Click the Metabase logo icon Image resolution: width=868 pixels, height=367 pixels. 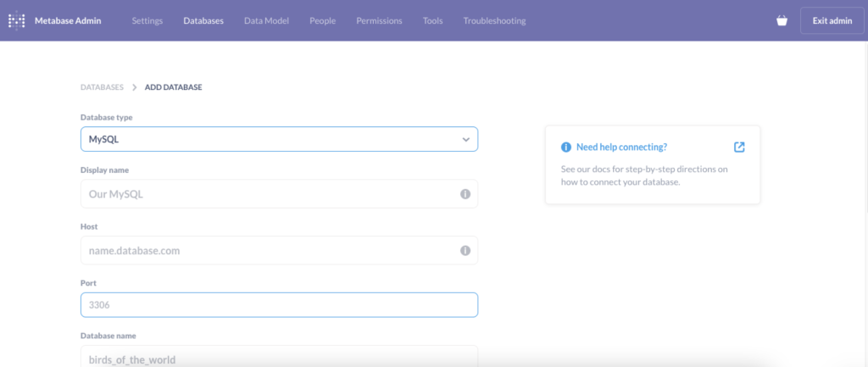(x=17, y=20)
